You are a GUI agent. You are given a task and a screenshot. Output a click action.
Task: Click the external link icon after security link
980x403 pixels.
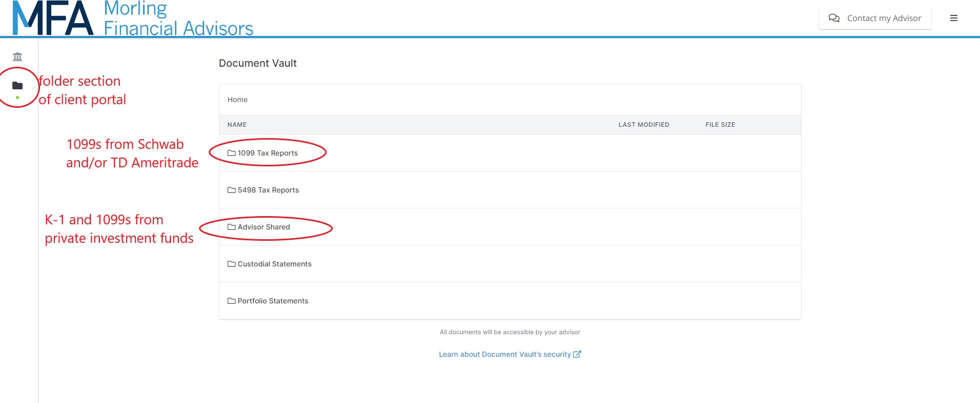click(x=577, y=354)
